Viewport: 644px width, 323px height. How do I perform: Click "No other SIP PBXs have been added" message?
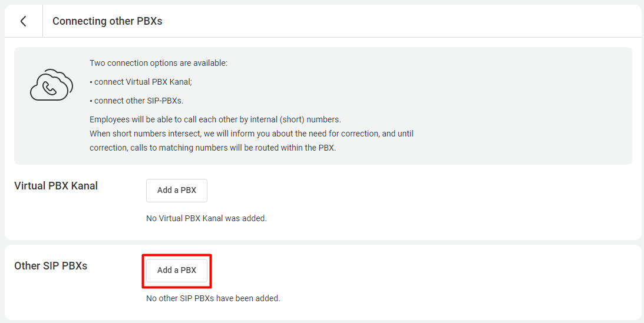point(213,298)
